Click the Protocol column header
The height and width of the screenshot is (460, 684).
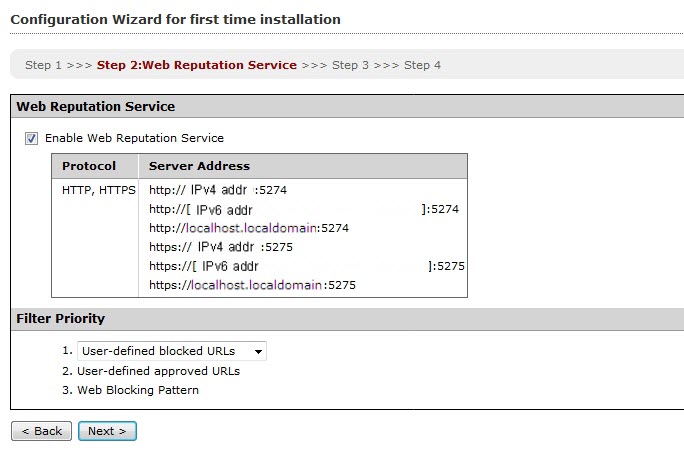tap(89, 166)
